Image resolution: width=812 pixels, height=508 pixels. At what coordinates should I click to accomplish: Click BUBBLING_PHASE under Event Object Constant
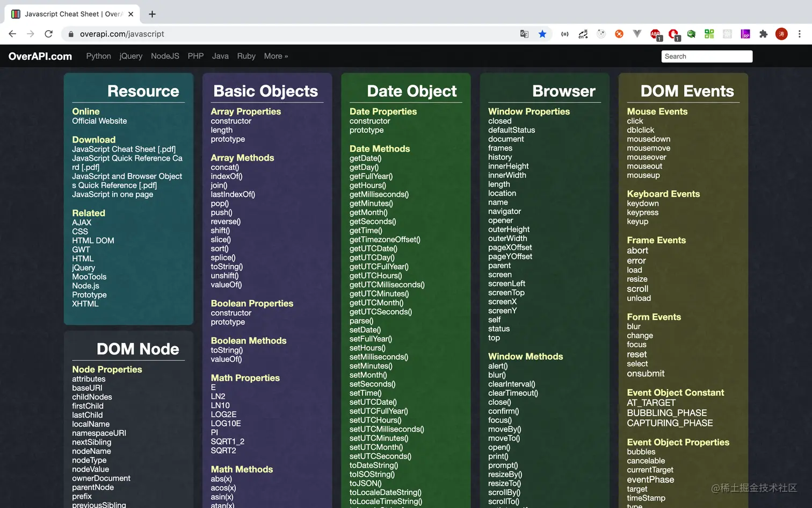[x=667, y=413]
